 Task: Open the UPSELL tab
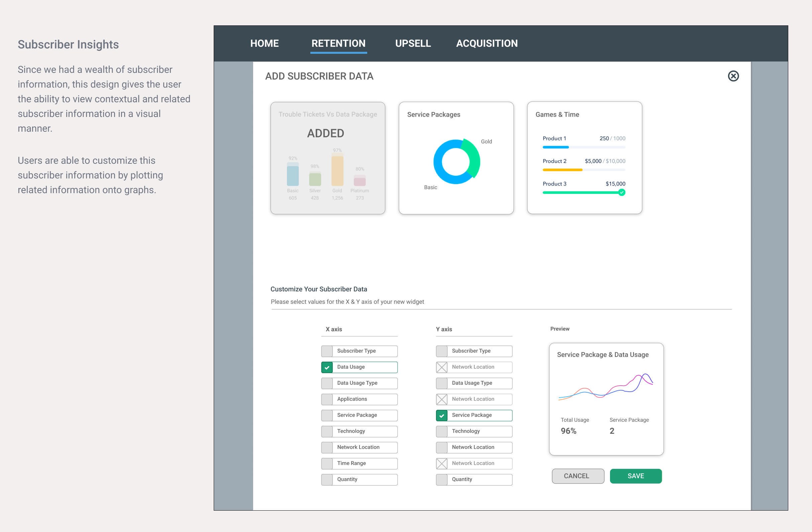413,43
